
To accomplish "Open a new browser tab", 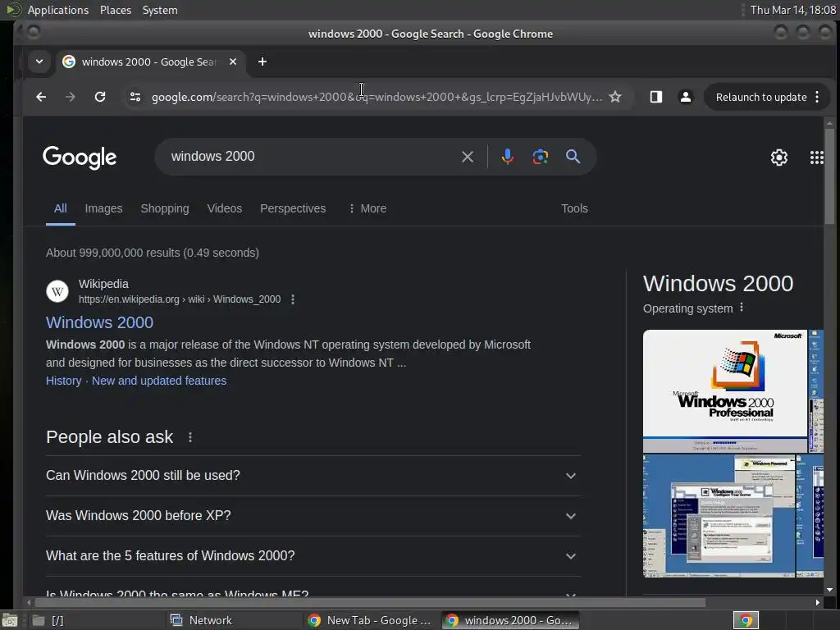I will click(x=262, y=62).
